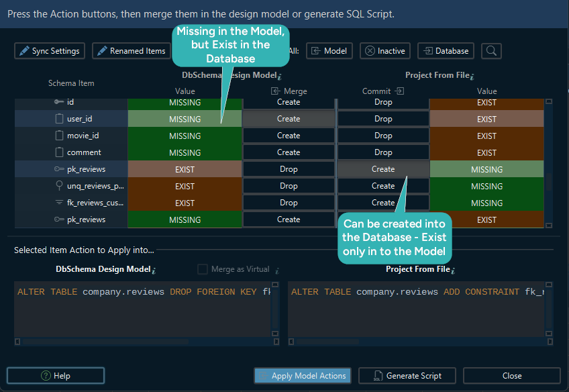This screenshot has width=569, height=392.
Task: Toggle Commit Drop action for user_id row
Action: (x=383, y=119)
